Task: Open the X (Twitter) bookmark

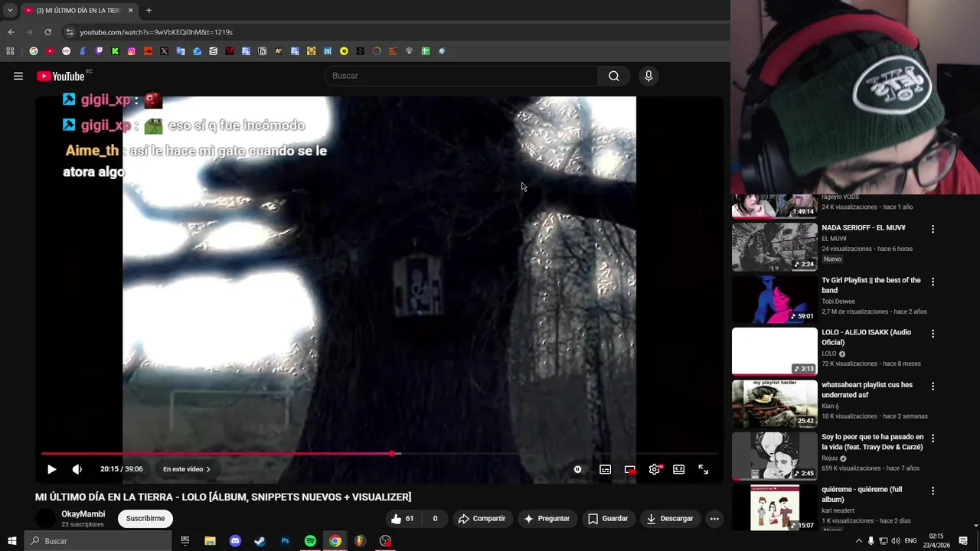Action: pyautogui.click(x=165, y=51)
